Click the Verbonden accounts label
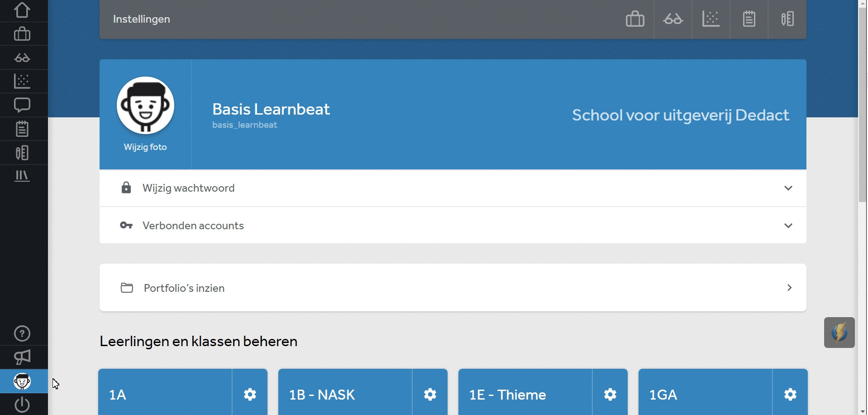 [x=193, y=226]
